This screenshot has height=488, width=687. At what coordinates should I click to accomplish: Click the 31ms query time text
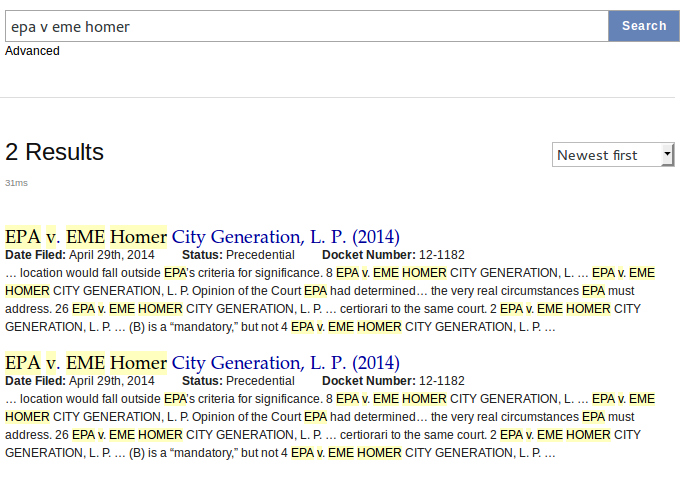17,184
